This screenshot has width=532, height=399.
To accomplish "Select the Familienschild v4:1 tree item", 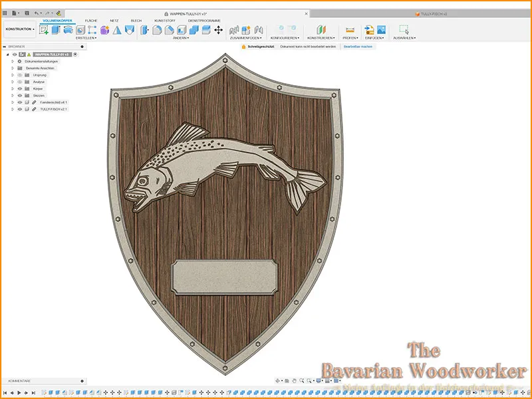I will pos(54,102).
